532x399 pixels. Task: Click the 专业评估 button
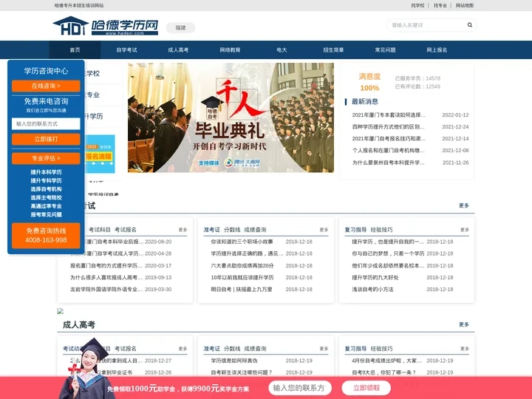tap(46, 158)
